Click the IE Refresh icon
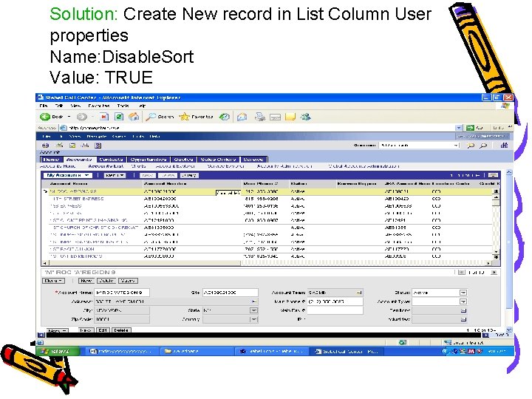 coord(119,117)
